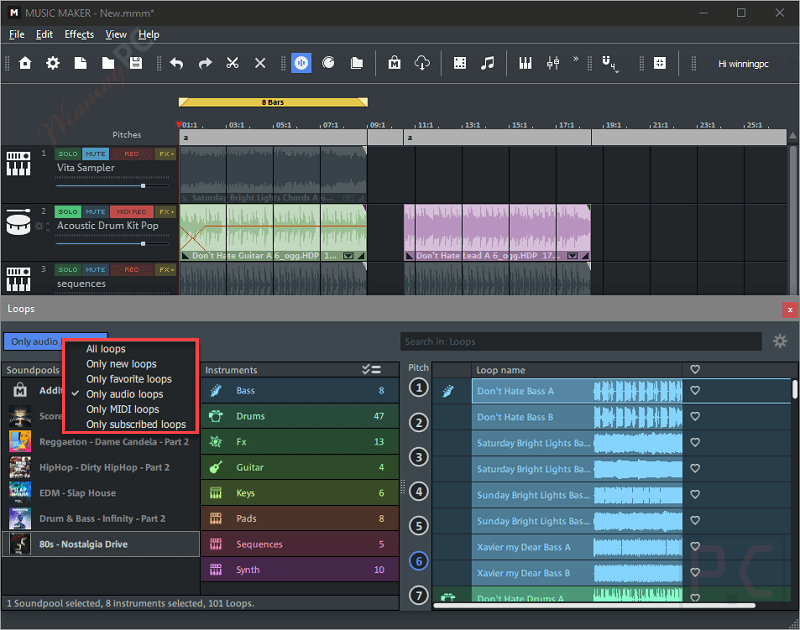Click the Search in Loops field

581,342
